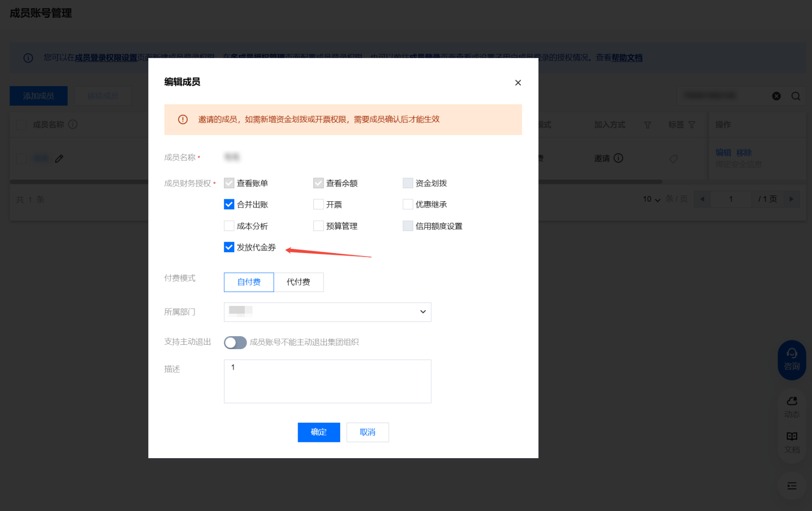Select 代付费 payment mode
Image resolution: width=812 pixels, height=511 pixels.
299,282
